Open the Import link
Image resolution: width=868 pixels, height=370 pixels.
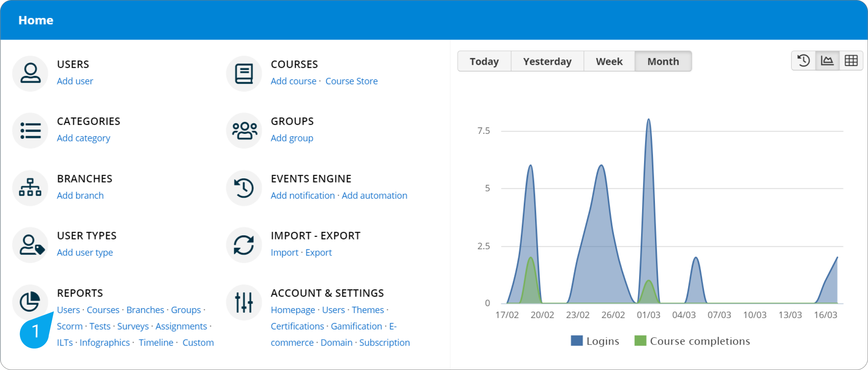tap(284, 252)
